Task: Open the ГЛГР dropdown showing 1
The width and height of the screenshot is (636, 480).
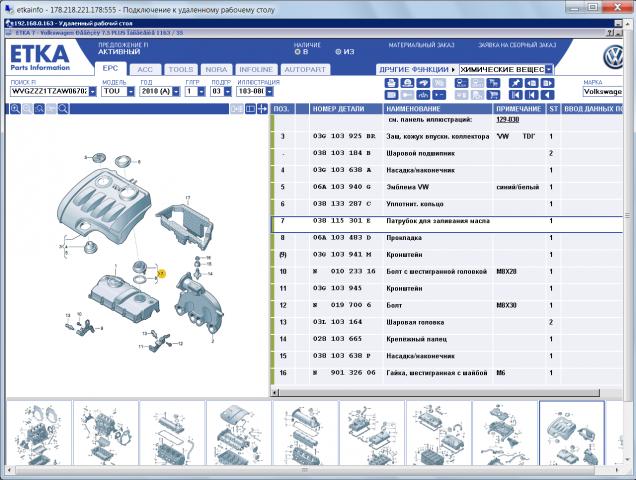Action: [202, 92]
